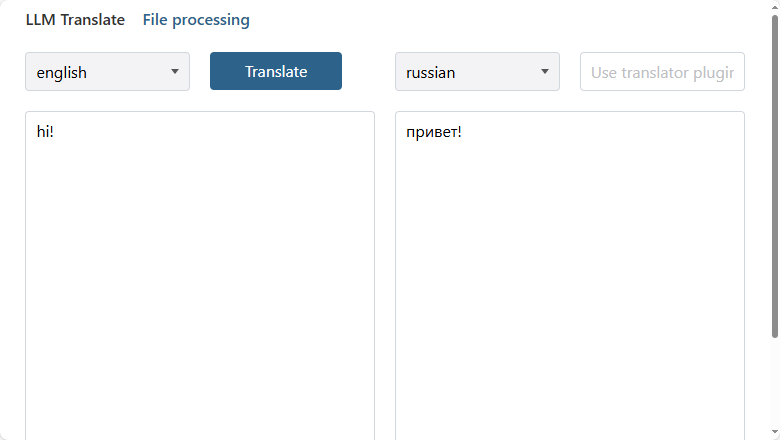The height and width of the screenshot is (440, 780).
Task: Click the arrow on the russian selector
Action: tap(545, 72)
